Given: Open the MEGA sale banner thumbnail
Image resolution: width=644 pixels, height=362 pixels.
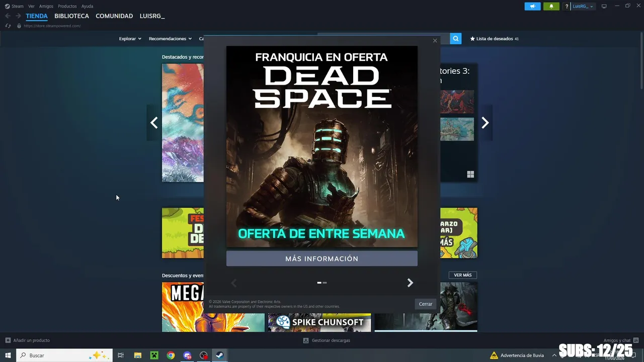Looking at the screenshot, I should 213,307.
